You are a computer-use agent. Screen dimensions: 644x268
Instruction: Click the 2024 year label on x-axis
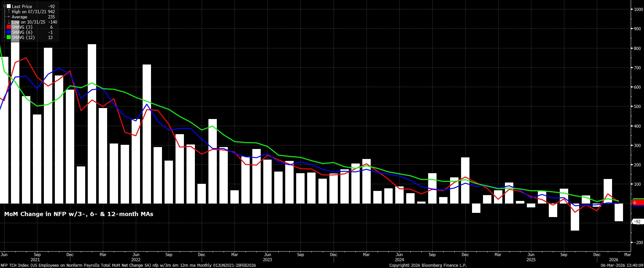click(399, 260)
